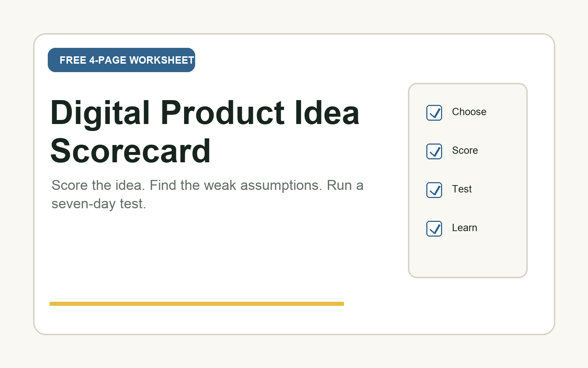Click the word Scorecard in title
This screenshot has height=368, width=588.
click(x=130, y=151)
